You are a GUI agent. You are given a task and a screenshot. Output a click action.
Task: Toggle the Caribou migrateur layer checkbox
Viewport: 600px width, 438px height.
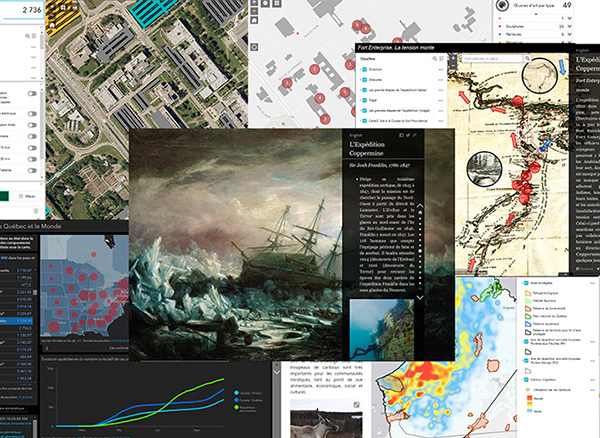tap(526, 380)
